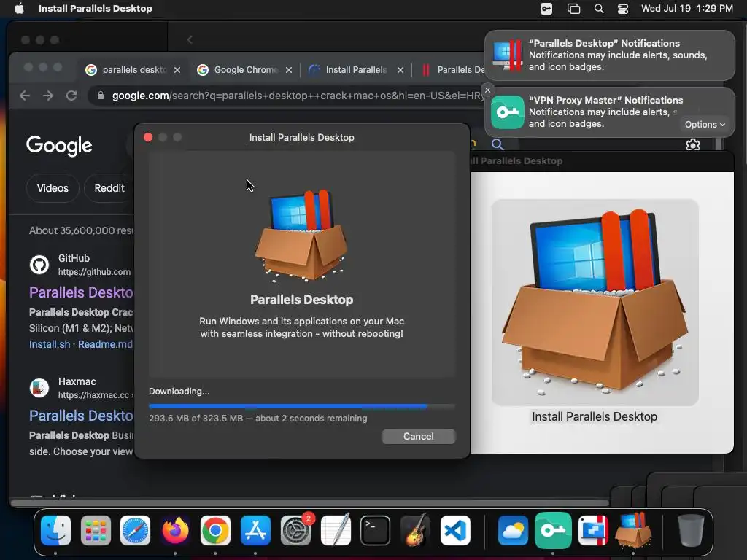Open the App Store Dock icon
The image size is (747, 560).
255,530
